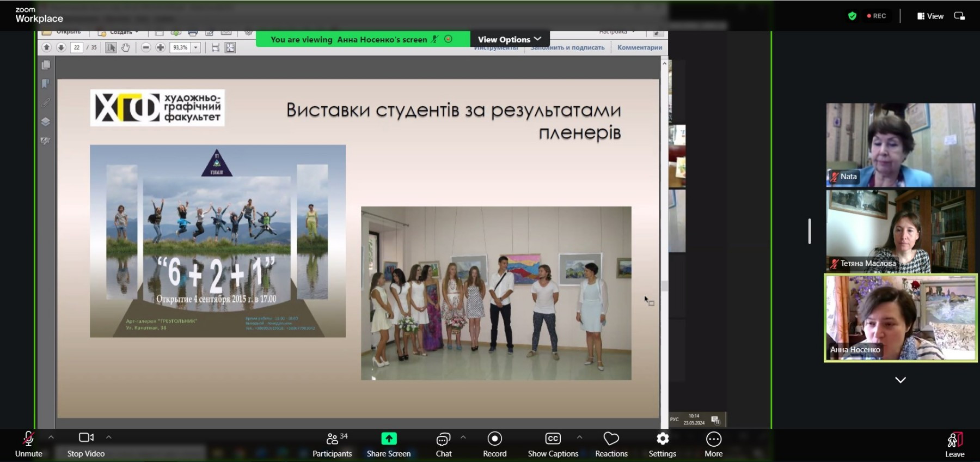
Task: Open the View layout menu
Action: click(x=930, y=16)
